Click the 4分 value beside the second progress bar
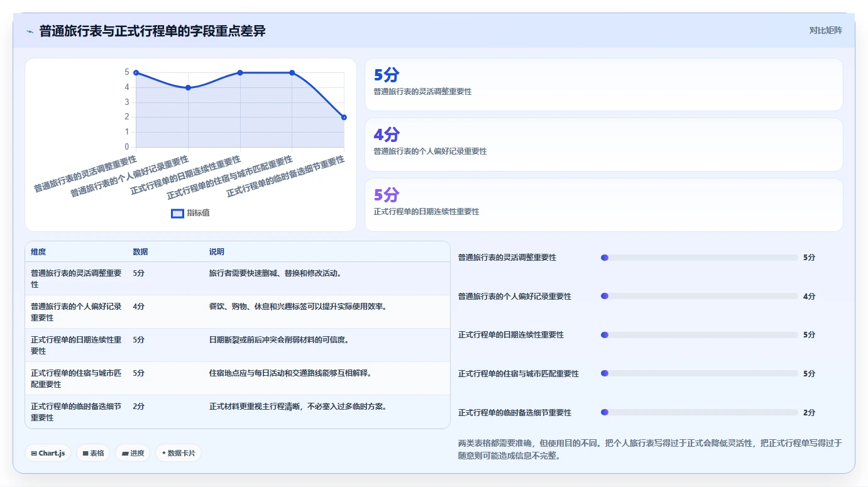 (809, 297)
